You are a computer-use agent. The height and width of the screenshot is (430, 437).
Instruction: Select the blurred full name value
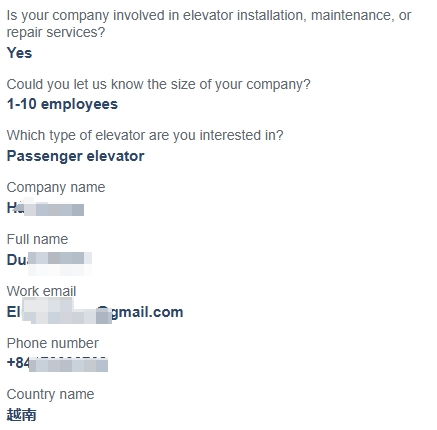point(49,260)
